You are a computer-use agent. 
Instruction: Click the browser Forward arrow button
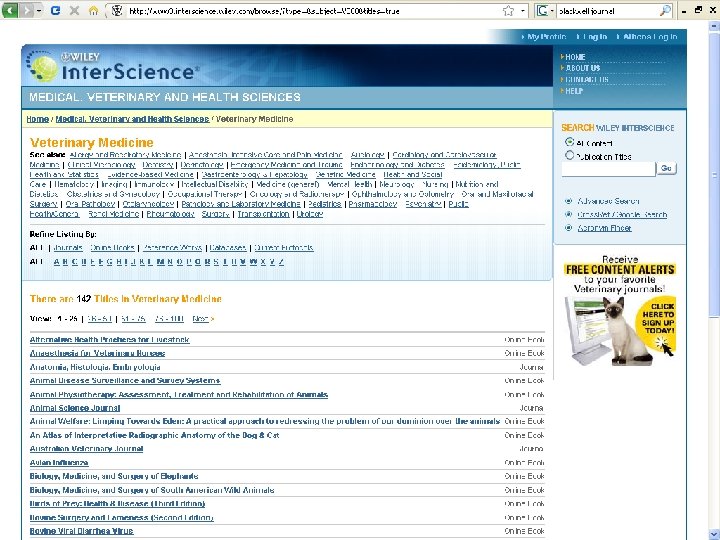[26, 10]
